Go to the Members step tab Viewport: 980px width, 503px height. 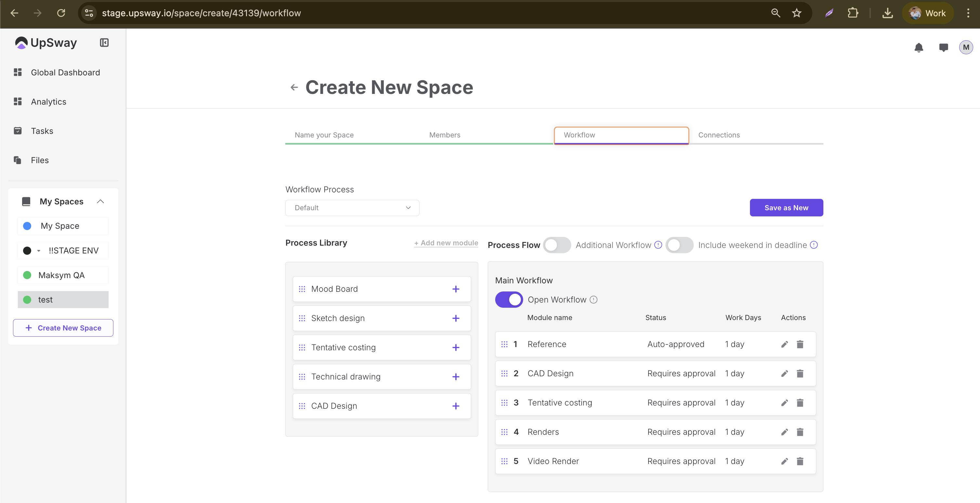445,135
